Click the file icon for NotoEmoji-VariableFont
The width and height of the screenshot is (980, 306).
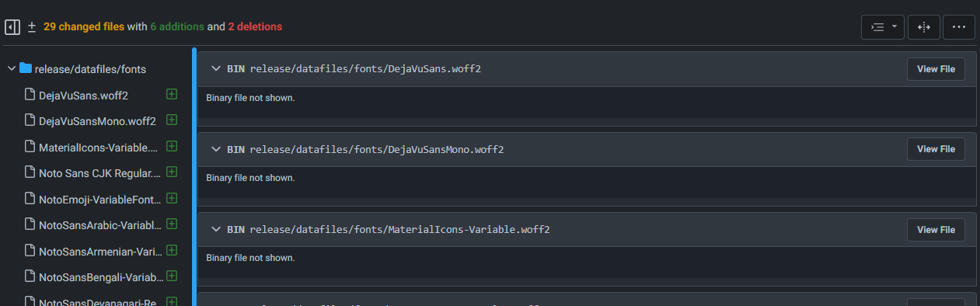pos(30,199)
